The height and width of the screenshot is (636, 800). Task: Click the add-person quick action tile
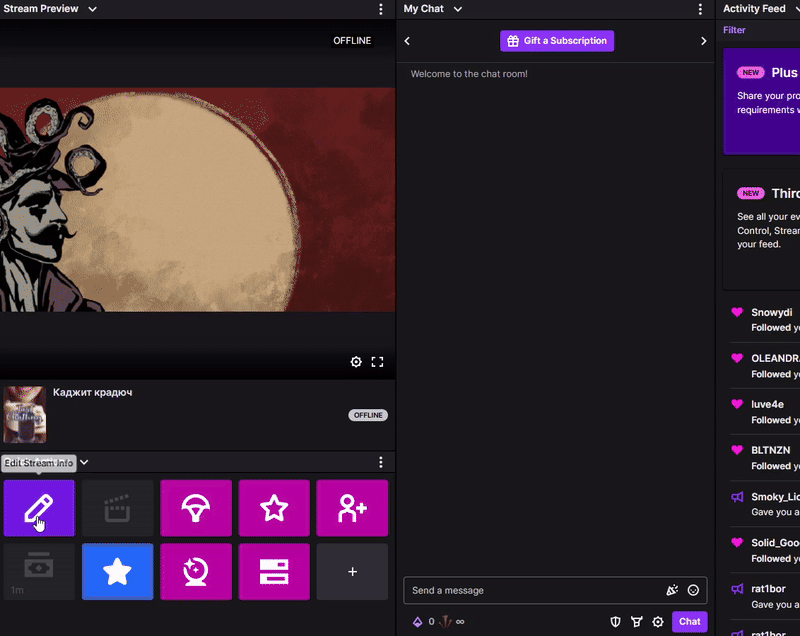click(352, 508)
